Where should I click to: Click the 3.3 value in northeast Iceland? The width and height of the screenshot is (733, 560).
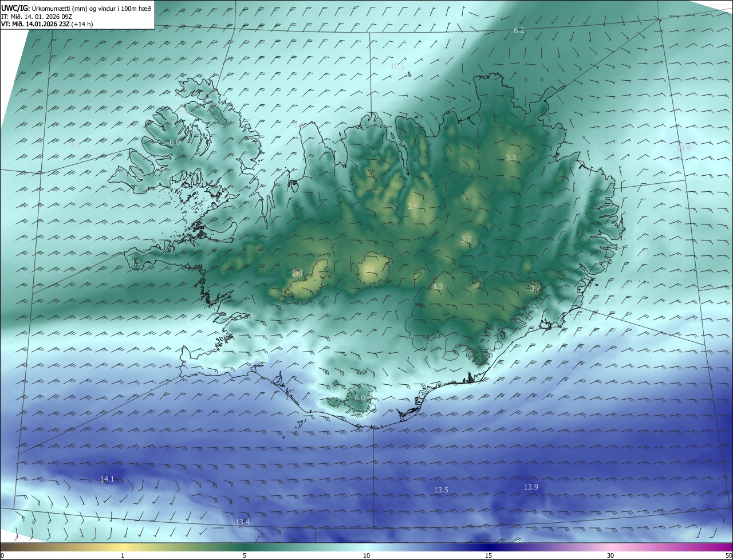pos(511,157)
